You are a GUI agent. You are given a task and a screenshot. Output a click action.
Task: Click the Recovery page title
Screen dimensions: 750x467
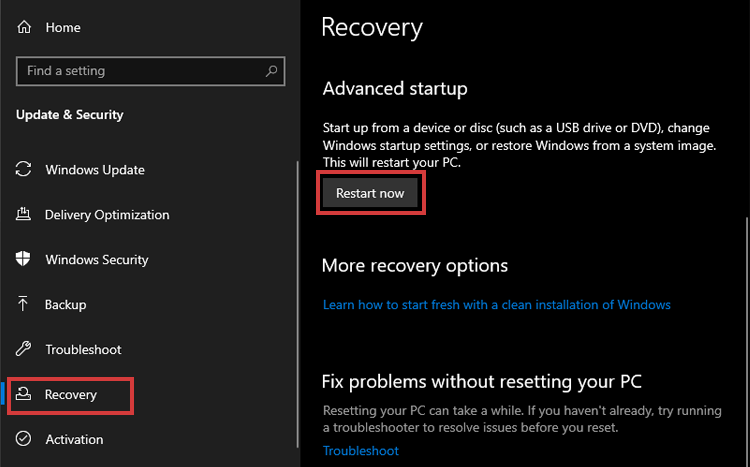point(372,28)
